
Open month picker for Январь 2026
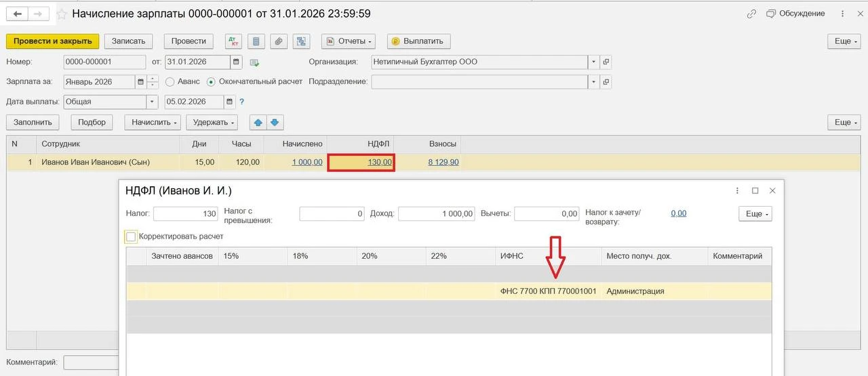[x=140, y=82]
